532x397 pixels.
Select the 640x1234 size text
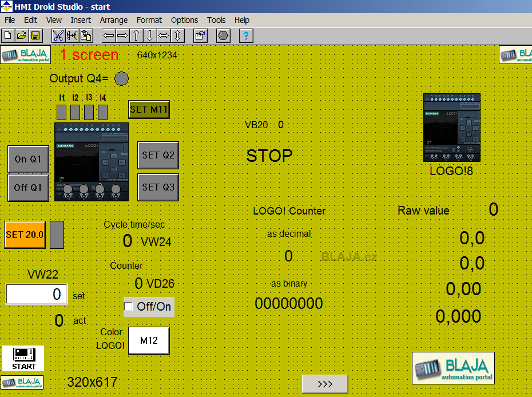click(x=157, y=55)
